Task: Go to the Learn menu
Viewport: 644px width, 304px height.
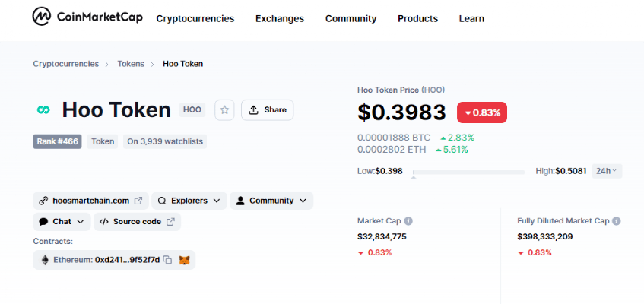Action: click(x=471, y=18)
